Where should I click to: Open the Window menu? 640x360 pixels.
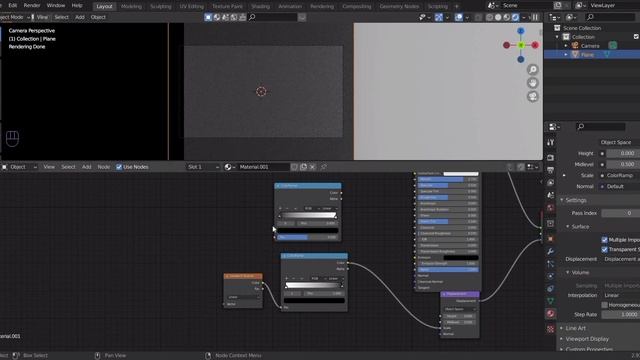56,6
